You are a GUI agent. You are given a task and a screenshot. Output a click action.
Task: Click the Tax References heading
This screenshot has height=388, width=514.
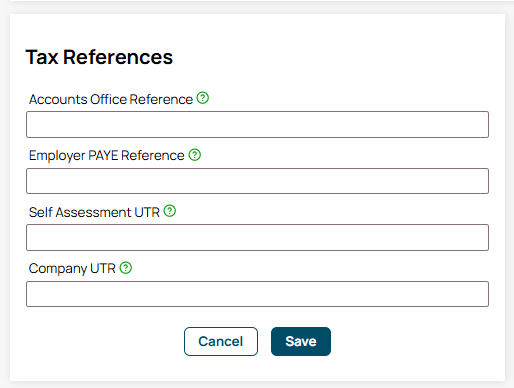click(99, 57)
